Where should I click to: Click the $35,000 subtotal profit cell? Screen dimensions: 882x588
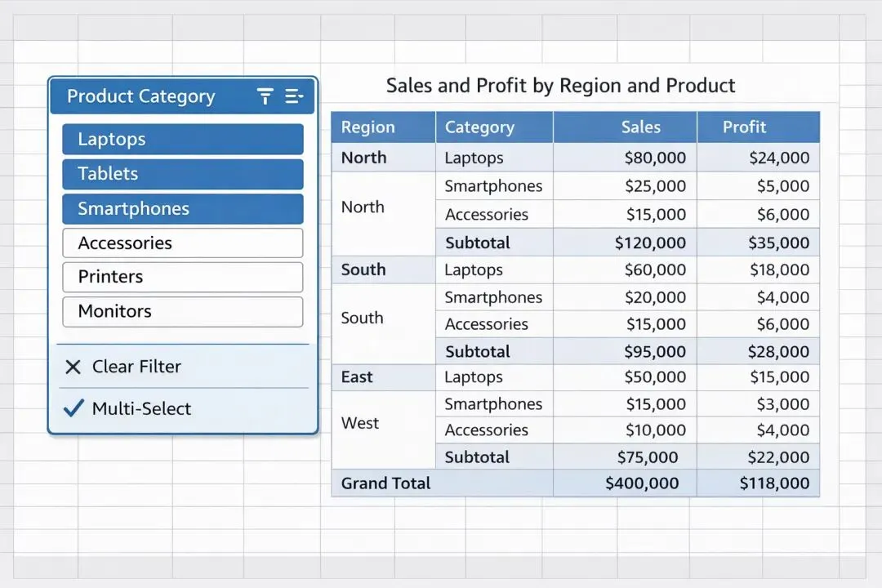click(x=758, y=243)
